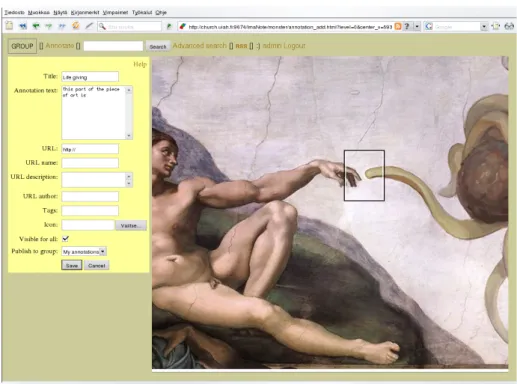Open the Google search engine dropdown arrow
The height and width of the screenshot is (384, 517).
point(484,26)
